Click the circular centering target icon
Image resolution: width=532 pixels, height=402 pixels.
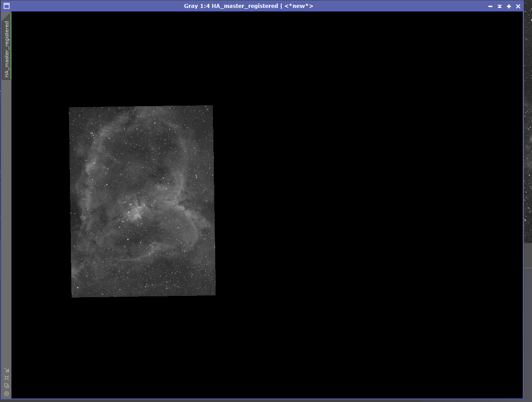pos(7,393)
